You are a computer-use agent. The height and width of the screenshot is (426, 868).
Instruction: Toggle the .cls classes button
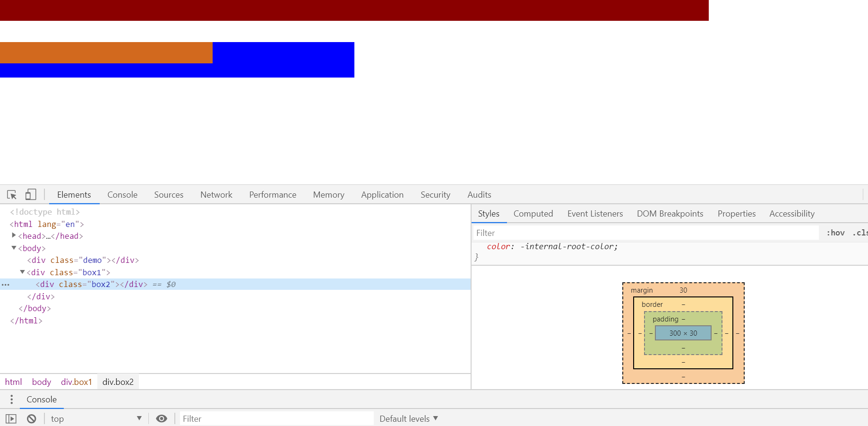pos(860,233)
